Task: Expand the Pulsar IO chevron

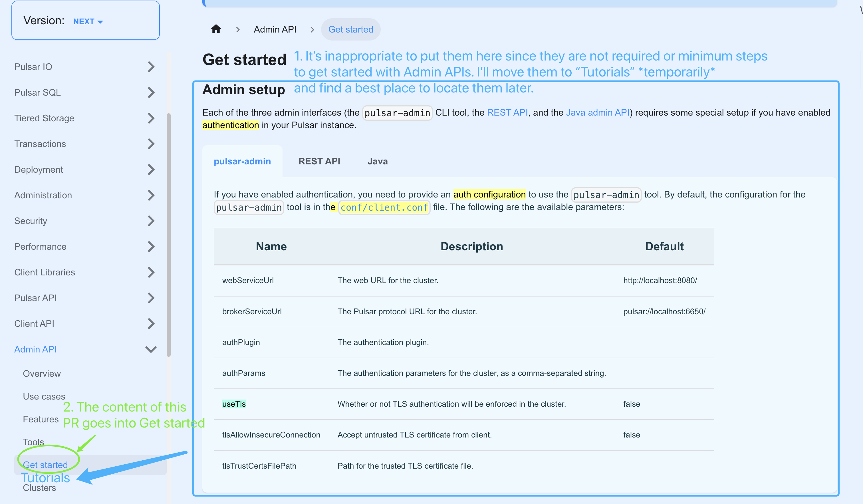Action: (x=151, y=67)
